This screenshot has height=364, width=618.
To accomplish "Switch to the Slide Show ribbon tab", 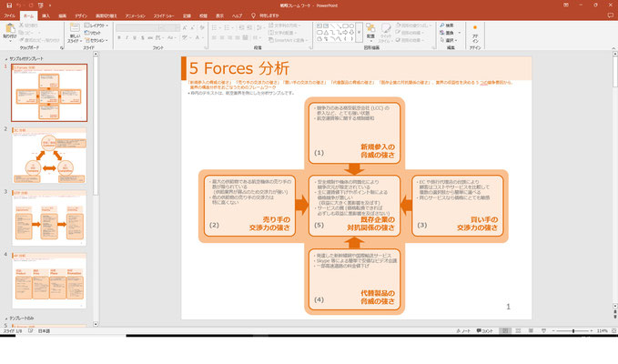I will point(162,16).
